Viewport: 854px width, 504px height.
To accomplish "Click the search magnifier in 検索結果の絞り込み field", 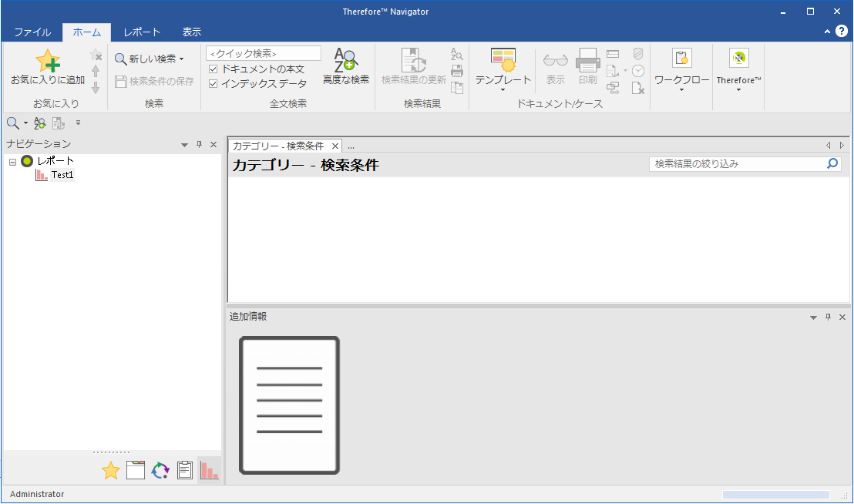I will [832, 163].
